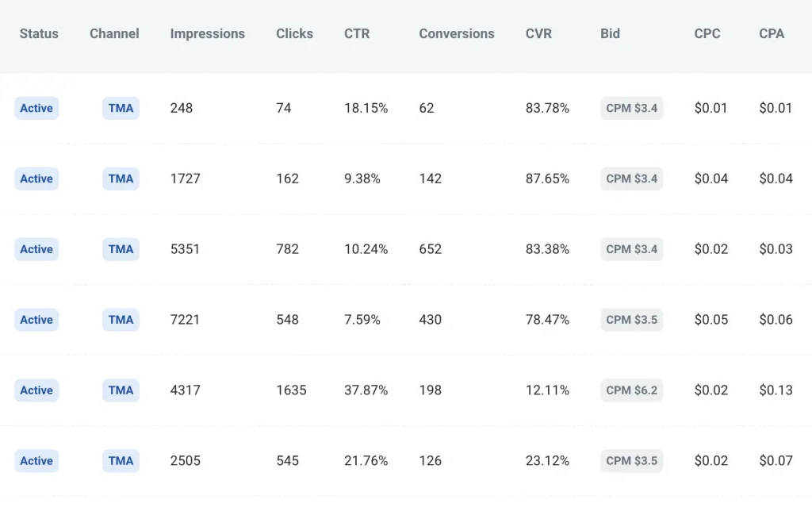This screenshot has width=812, height=515.
Task: Click CPM $3.5 bid in 2505 impressions row
Action: tap(631, 461)
